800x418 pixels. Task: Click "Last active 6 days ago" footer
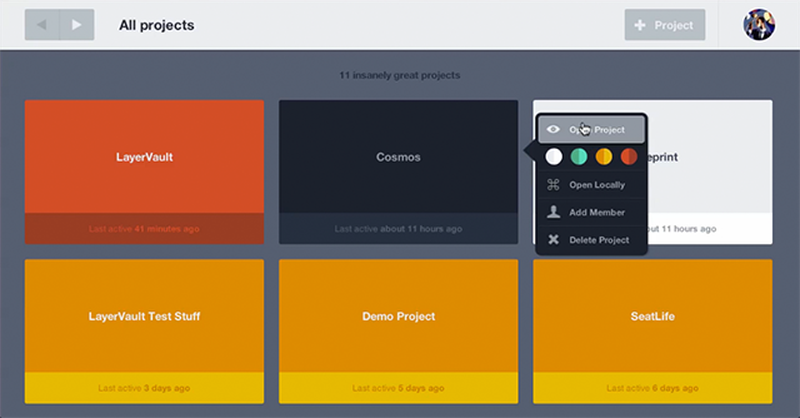pyautogui.click(x=653, y=388)
